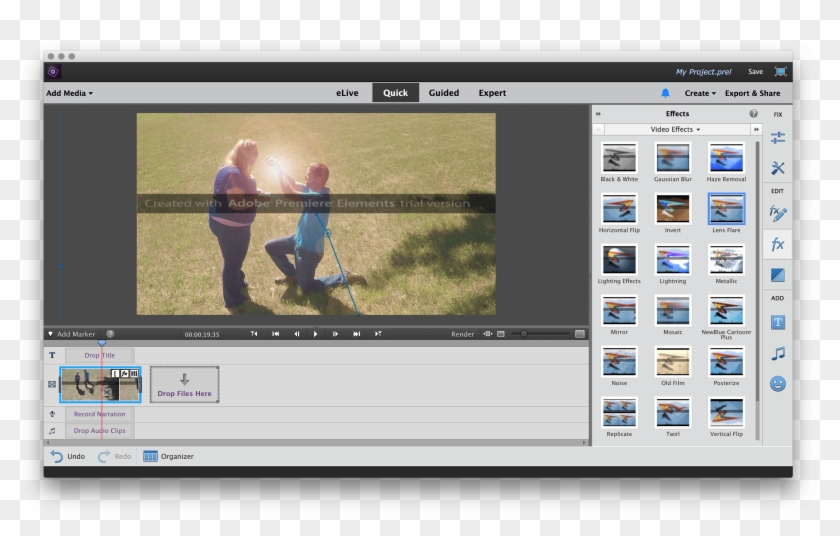Click the Organizer grid icon

(151, 456)
